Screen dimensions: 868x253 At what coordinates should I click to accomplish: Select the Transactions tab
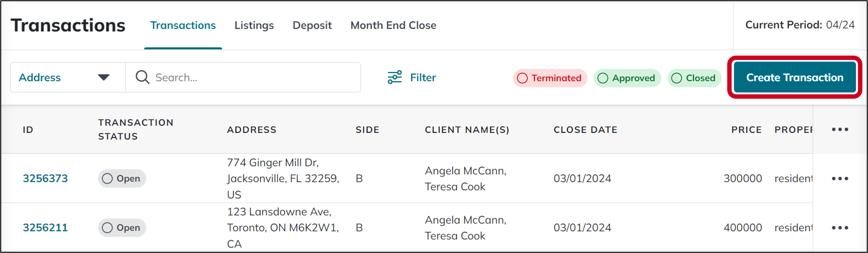183,25
